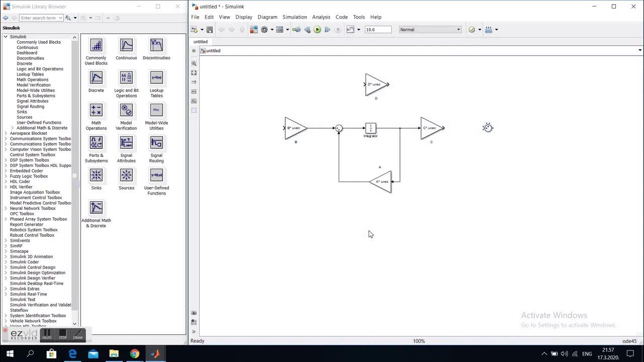Image resolution: width=644 pixels, height=362 pixels.
Task: Click the back arrow in Library Browser
Action: pyautogui.click(x=6, y=18)
